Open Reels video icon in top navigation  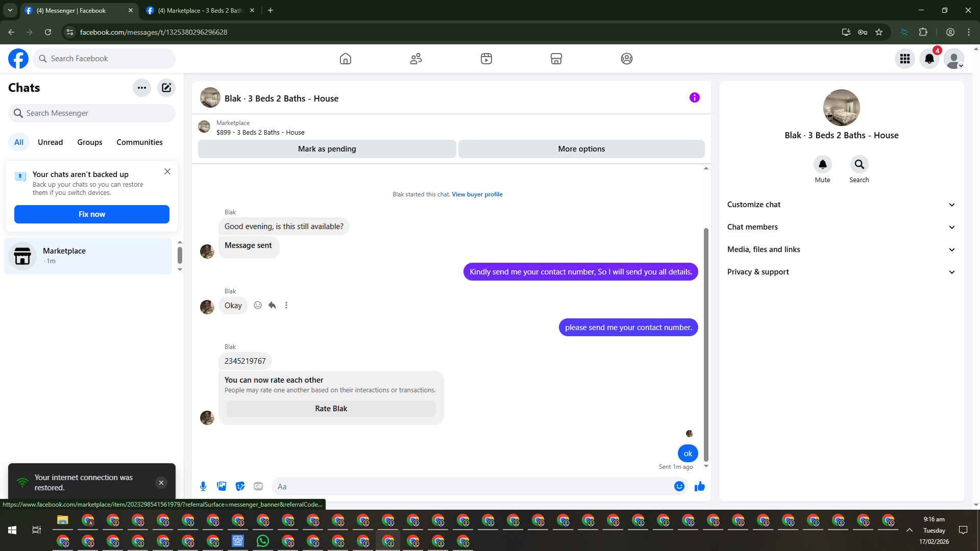click(x=486, y=59)
